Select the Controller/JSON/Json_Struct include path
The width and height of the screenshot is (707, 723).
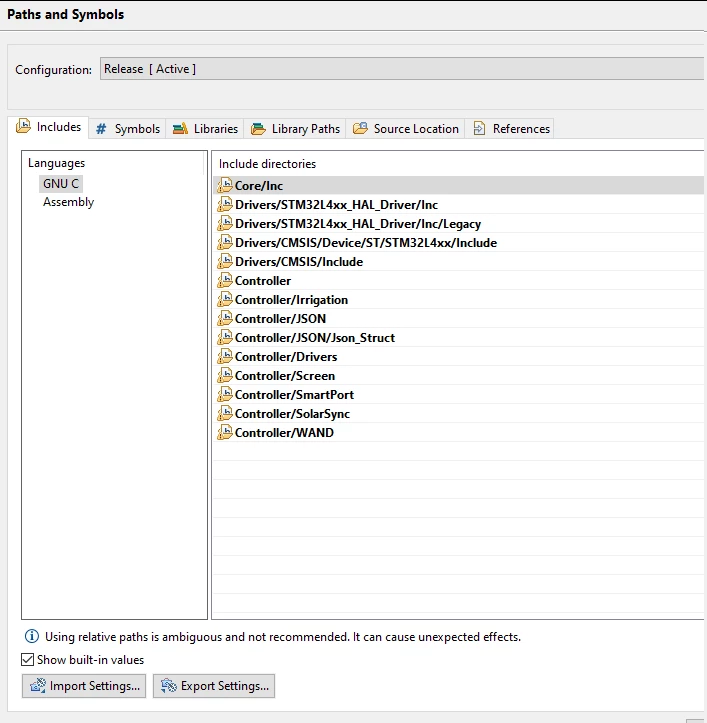click(x=458, y=338)
